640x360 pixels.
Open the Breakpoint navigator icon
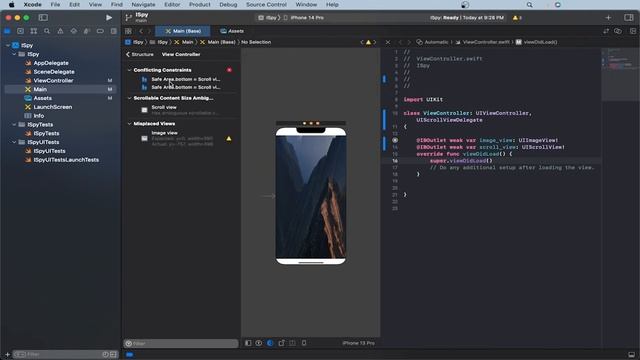100,31
